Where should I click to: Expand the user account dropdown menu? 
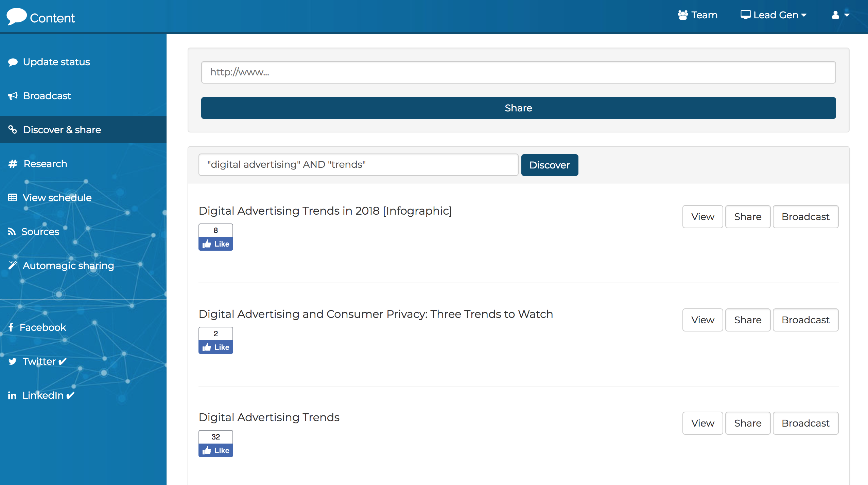coord(840,15)
